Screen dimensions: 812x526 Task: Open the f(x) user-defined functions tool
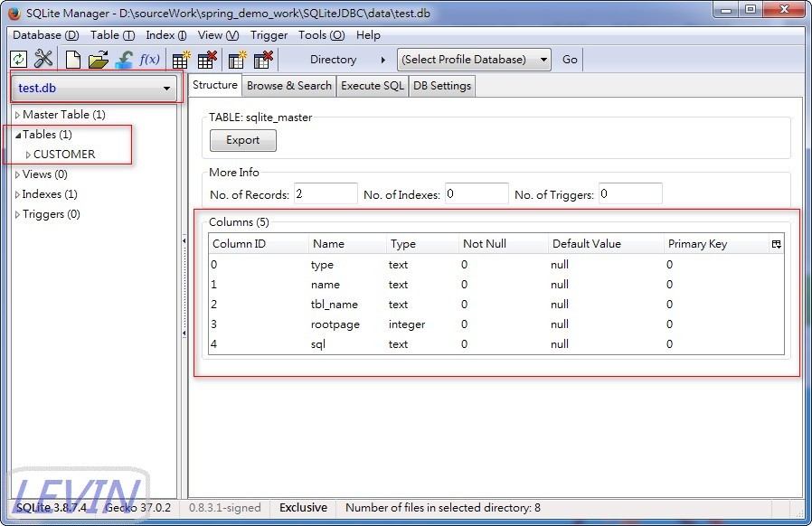(x=148, y=59)
